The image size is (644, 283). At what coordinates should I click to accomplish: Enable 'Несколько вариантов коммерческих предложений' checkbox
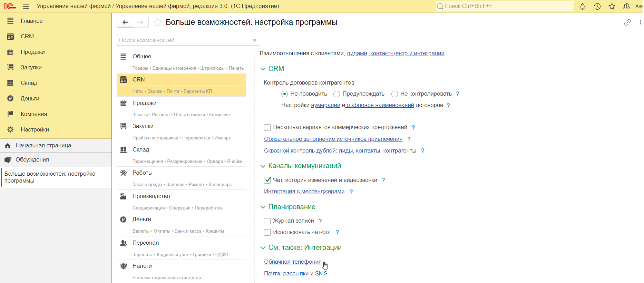pyautogui.click(x=267, y=128)
